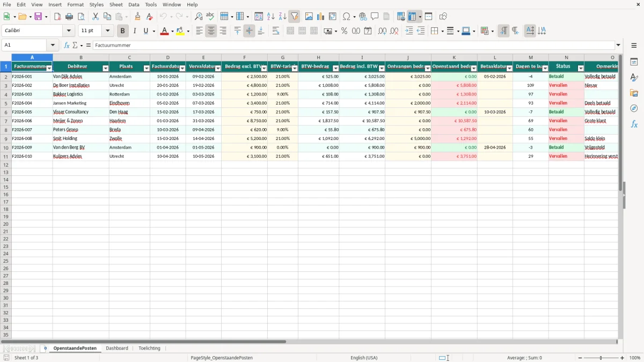Toggle the AutoFilter button
The image size is (644, 362).
[294, 17]
